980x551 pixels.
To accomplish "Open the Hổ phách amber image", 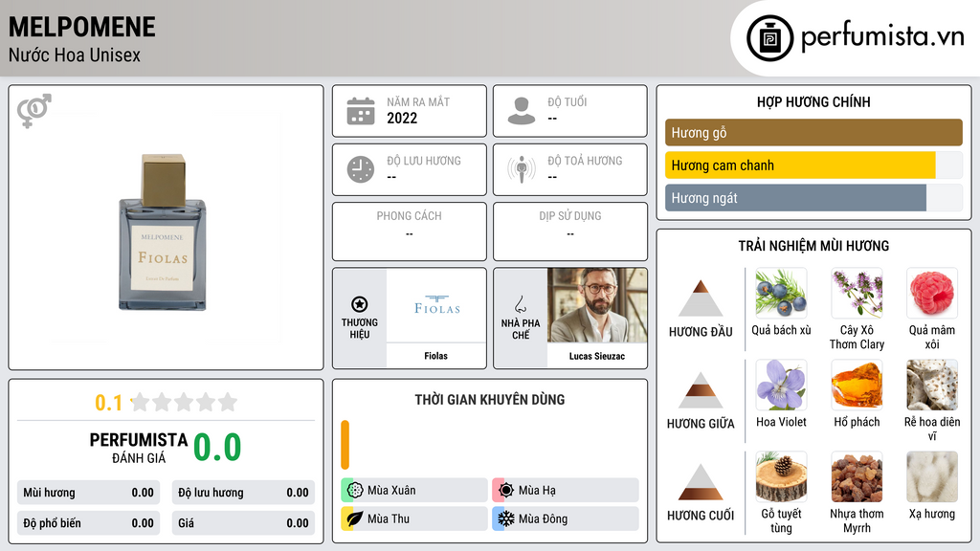I will (x=857, y=385).
